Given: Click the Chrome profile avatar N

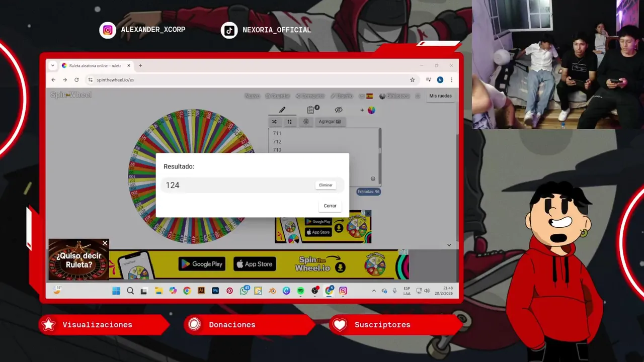Looking at the screenshot, I should pos(440,80).
